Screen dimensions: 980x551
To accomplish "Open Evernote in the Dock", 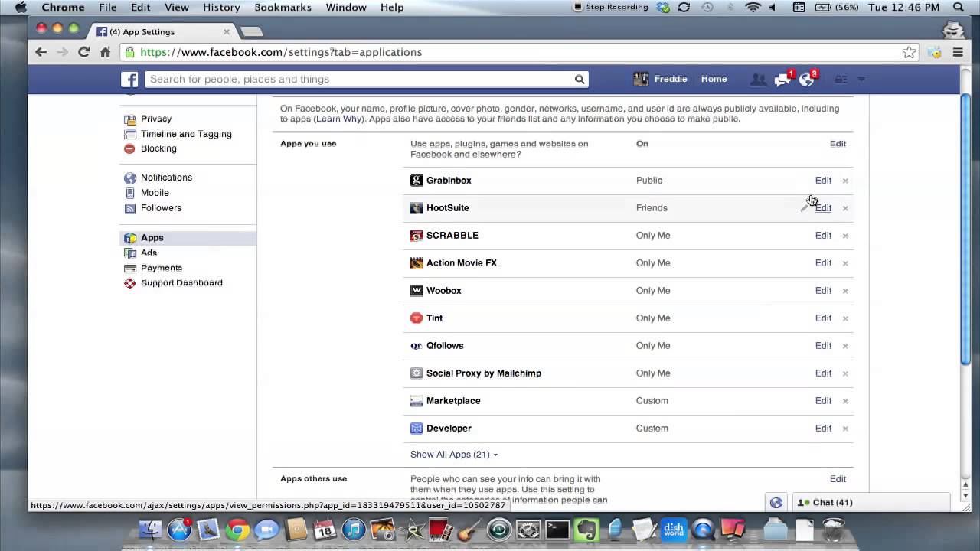I will [586, 529].
